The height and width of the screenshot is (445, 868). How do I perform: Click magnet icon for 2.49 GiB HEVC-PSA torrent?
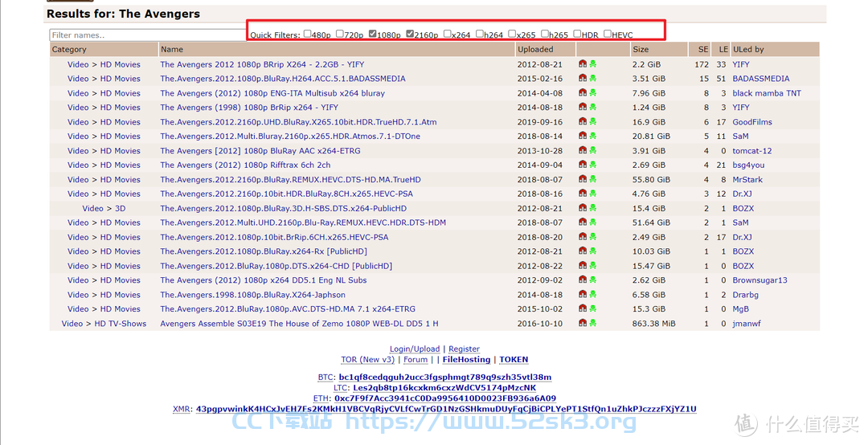pyautogui.click(x=583, y=236)
